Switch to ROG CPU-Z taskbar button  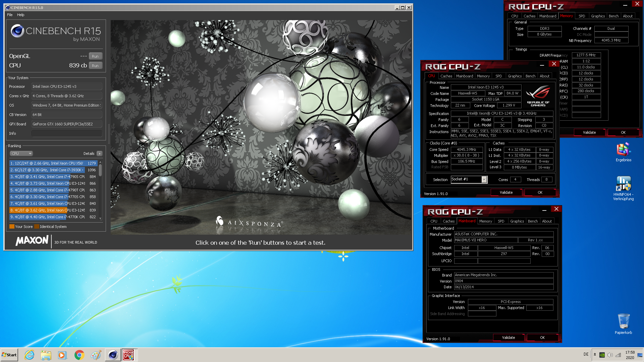129,355
